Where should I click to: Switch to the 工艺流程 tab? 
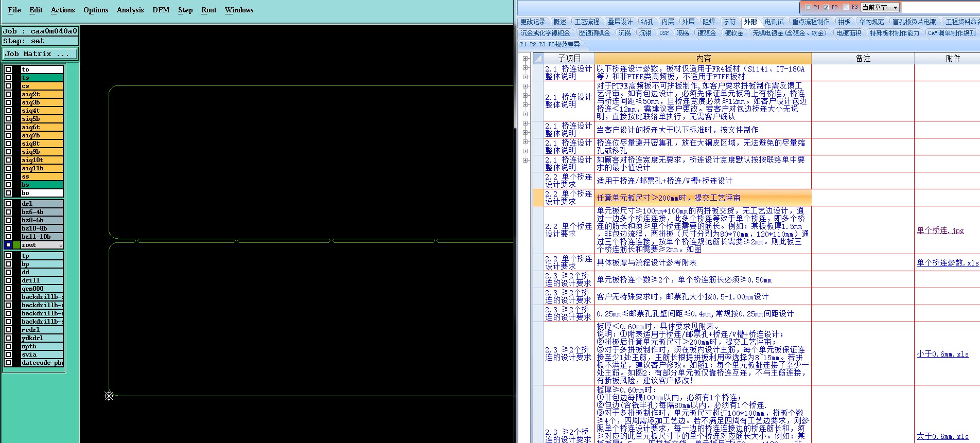tap(587, 22)
